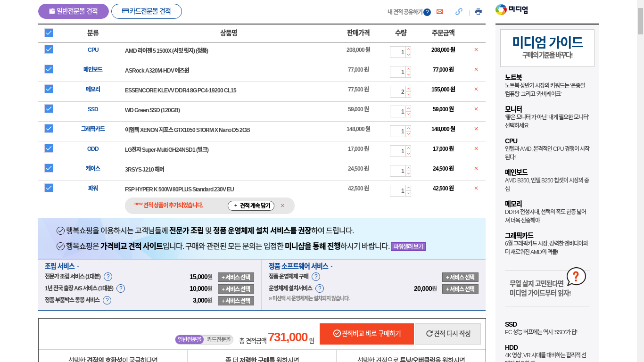Remove the ODD row with red X
Image resolution: width=644 pixels, height=362 pixels.
[476, 148]
